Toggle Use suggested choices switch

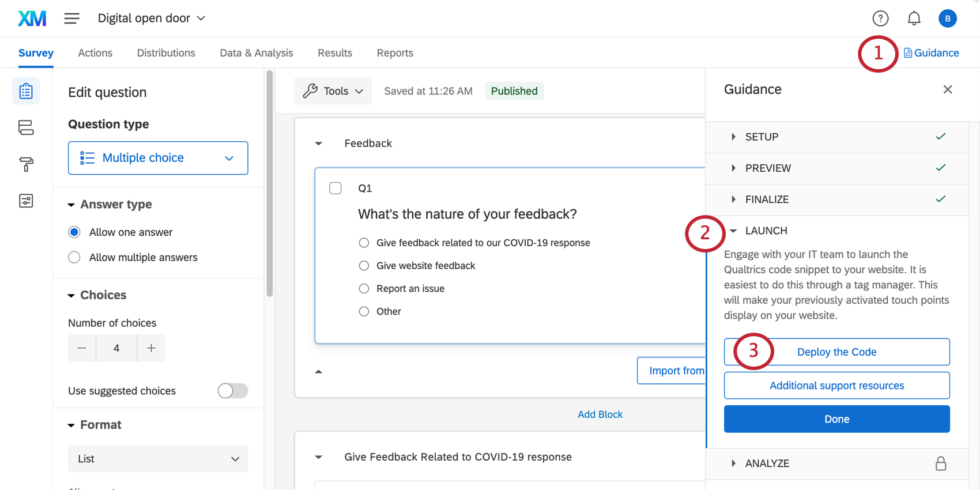[x=233, y=391]
